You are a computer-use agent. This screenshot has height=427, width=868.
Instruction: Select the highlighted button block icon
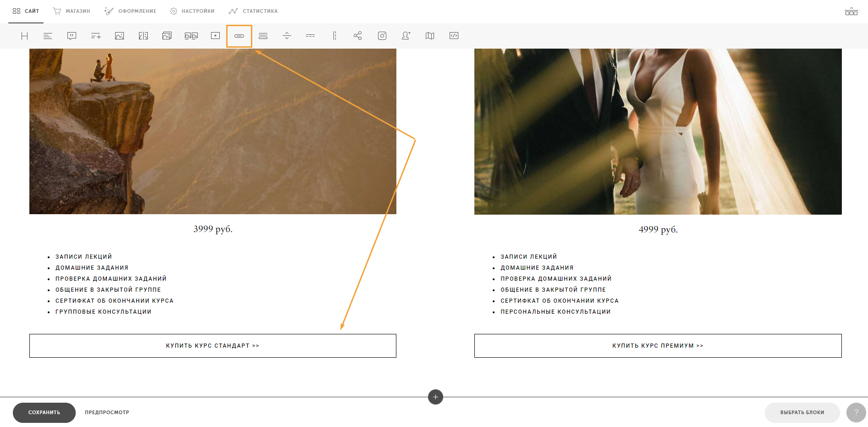point(239,36)
